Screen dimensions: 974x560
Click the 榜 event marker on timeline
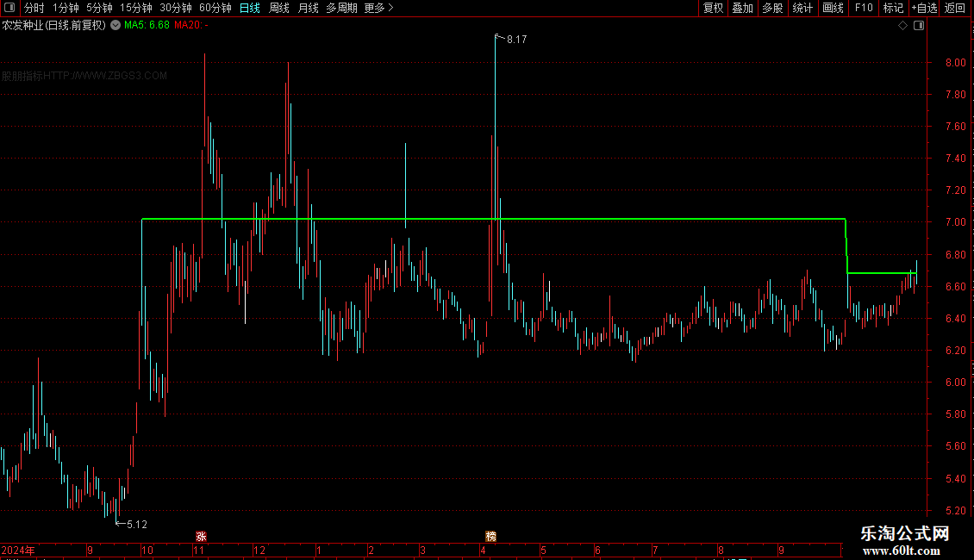(x=490, y=537)
